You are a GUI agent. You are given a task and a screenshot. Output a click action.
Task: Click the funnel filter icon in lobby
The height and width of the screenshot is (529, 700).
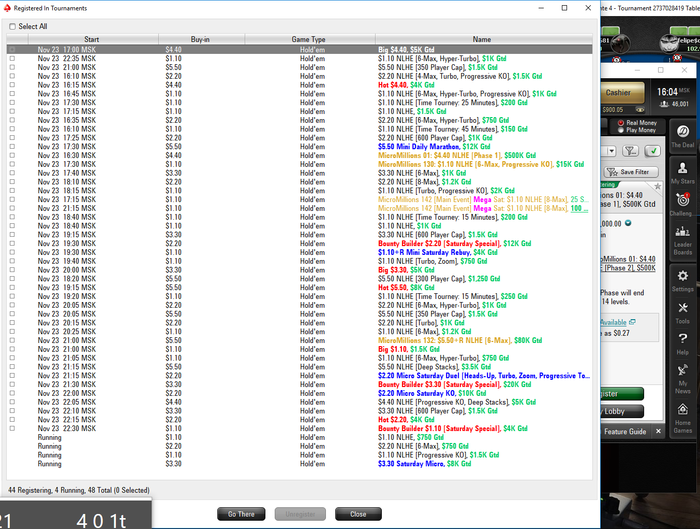pyautogui.click(x=630, y=151)
